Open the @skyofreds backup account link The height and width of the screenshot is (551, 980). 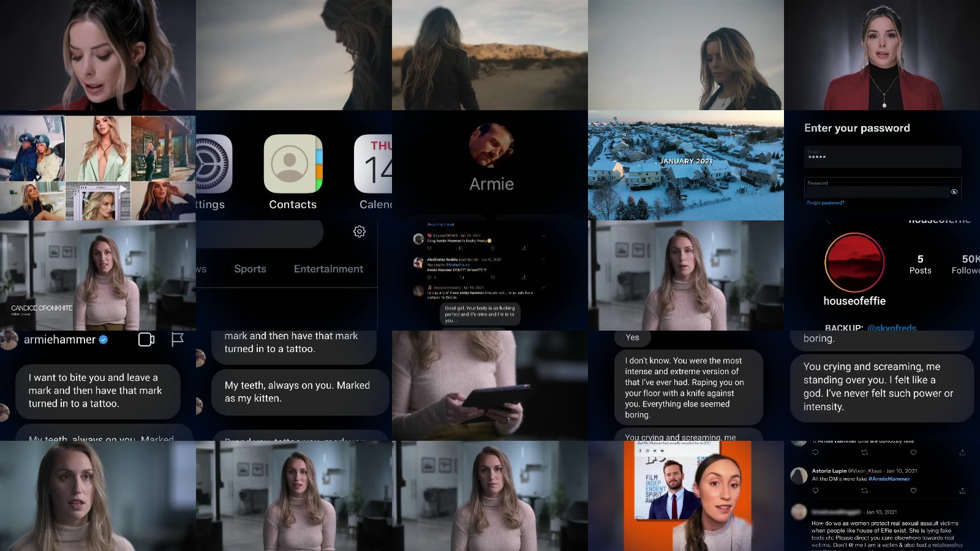tap(892, 328)
